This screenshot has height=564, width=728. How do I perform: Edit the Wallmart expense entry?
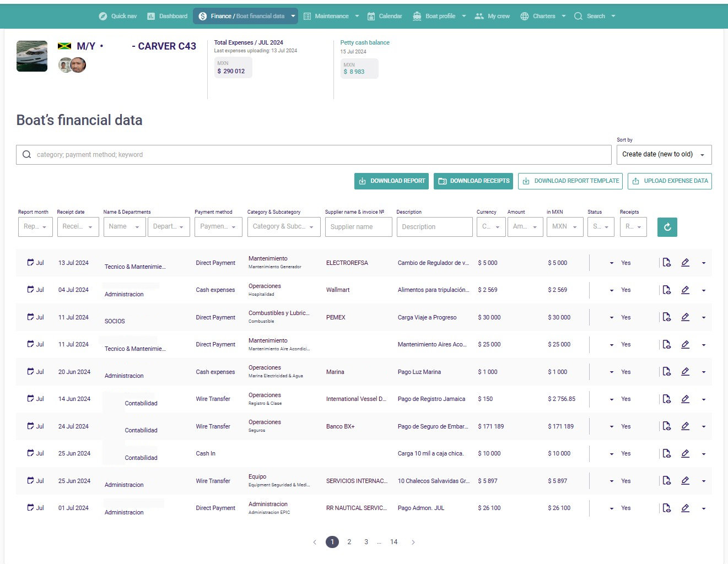pyautogui.click(x=685, y=290)
